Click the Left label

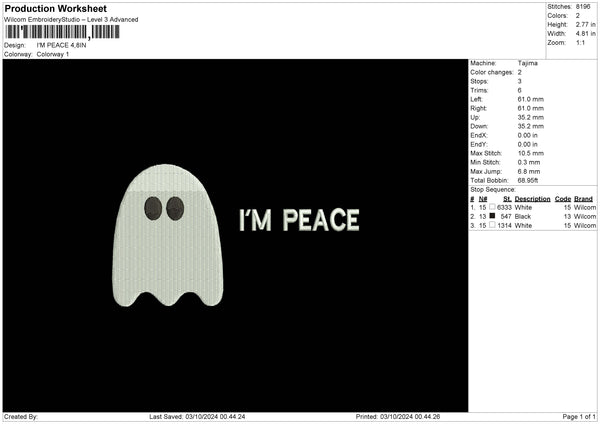(476, 99)
